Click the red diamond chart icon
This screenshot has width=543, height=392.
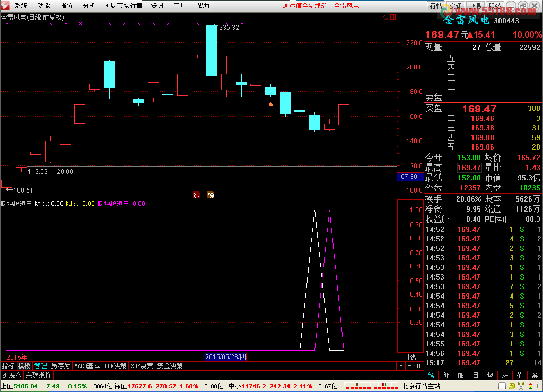[x=386, y=18]
